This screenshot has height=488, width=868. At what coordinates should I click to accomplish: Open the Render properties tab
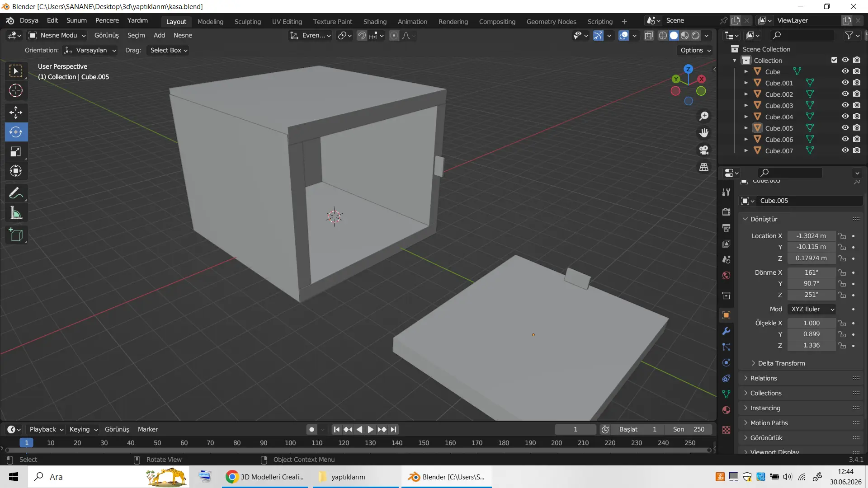(x=726, y=212)
